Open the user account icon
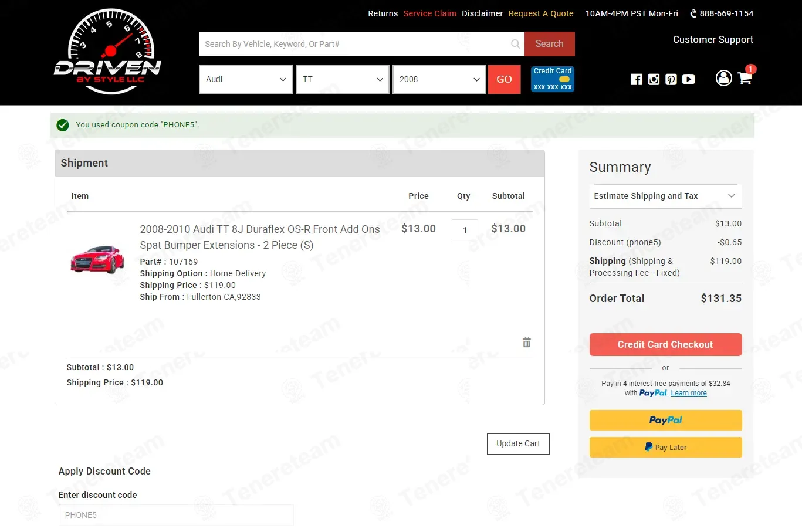The height and width of the screenshot is (532, 802). (x=724, y=78)
